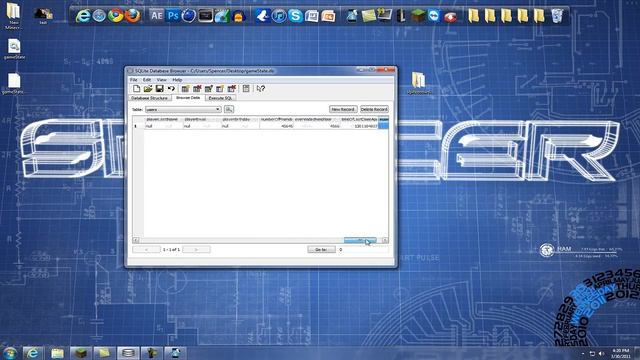Click the Go to record number field
The width and height of the screenshot is (640, 360).
(x=363, y=249)
